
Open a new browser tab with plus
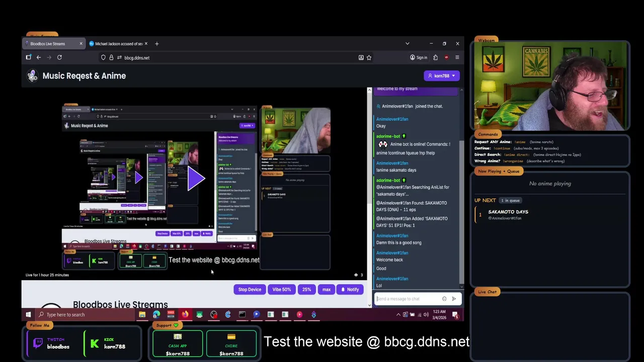point(156,44)
